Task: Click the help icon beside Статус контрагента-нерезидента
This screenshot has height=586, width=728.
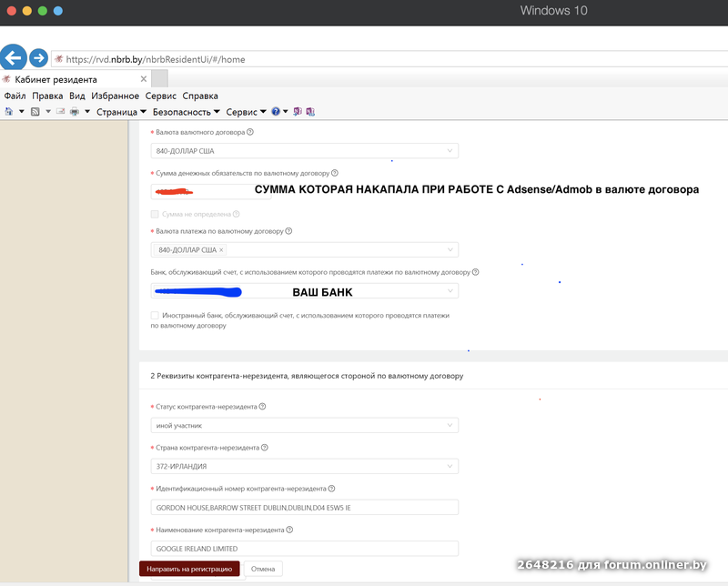Action: 261,406
